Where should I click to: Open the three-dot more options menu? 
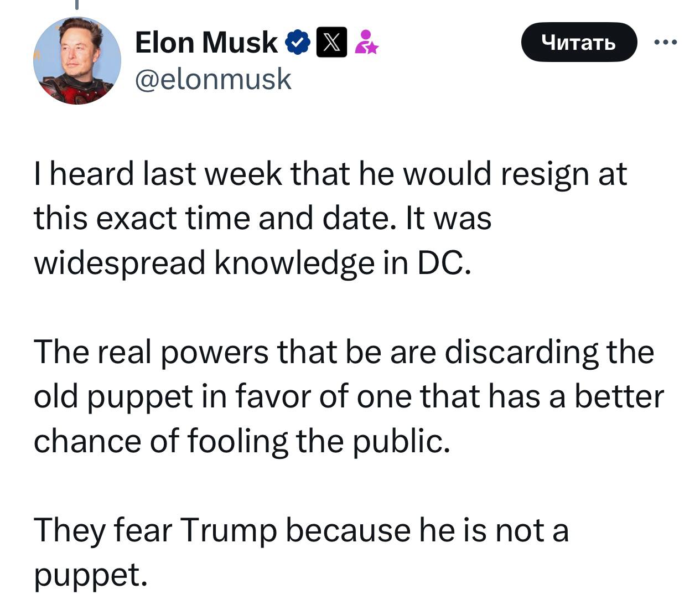point(665,42)
